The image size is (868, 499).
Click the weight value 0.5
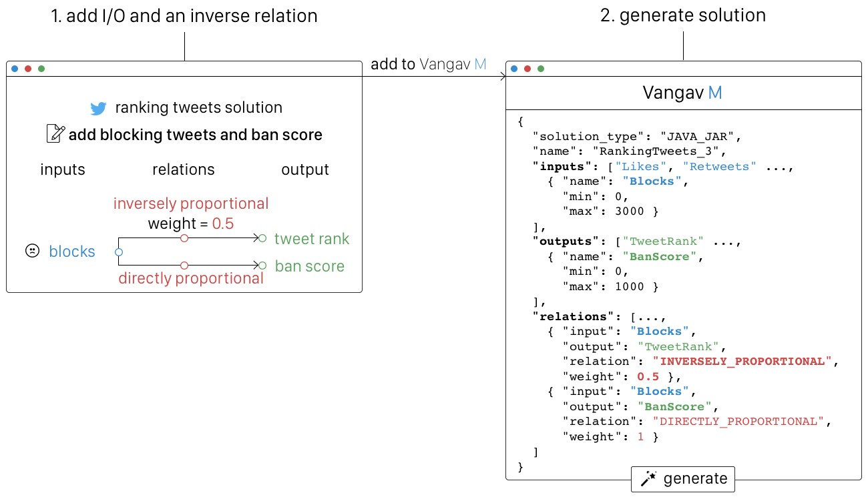click(223, 223)
